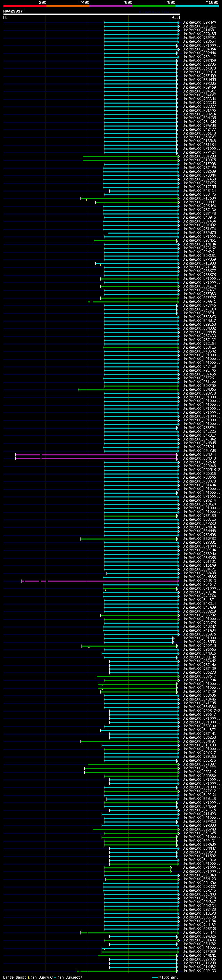The height and width of the screenshot is (980, 222).
Task: Click hit label UniRef100_Q5CCU4
Action: [x=199, y=99]
